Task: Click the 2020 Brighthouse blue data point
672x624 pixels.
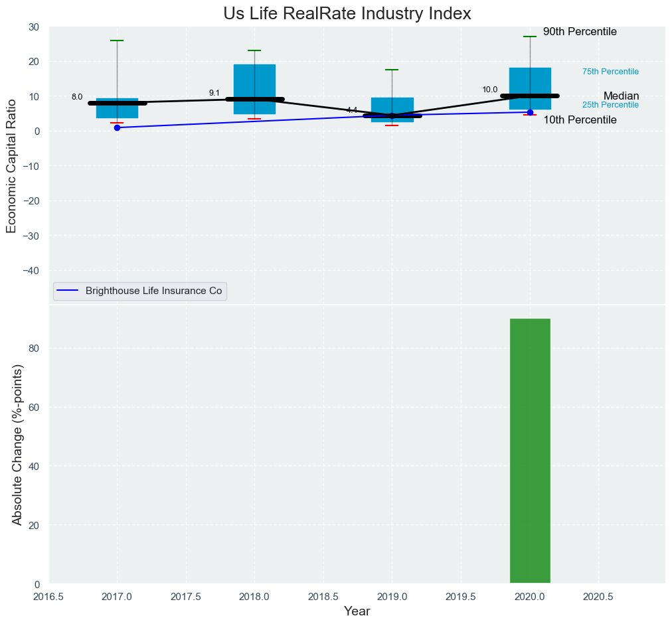Action: [530, 112]
